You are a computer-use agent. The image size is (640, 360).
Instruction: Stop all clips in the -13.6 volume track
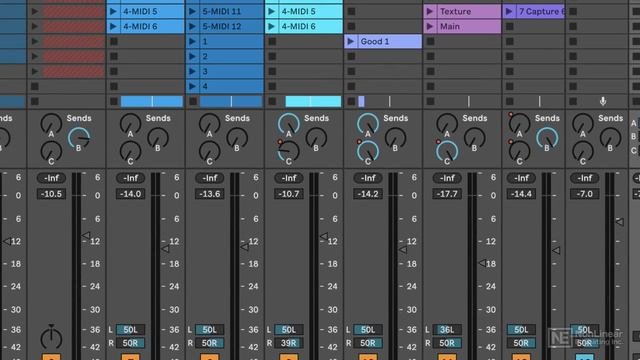click(x=193, y=101)
